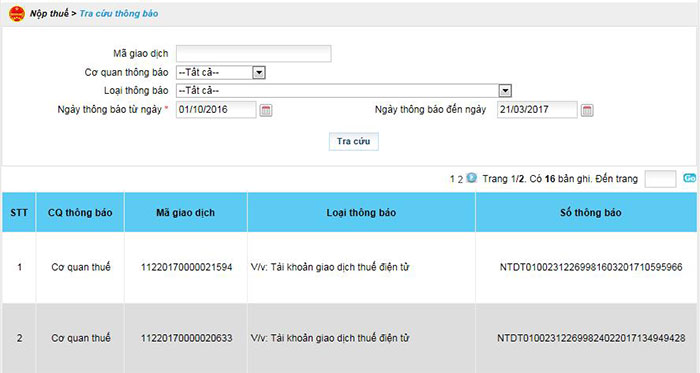The height and width of the screenshot is (373, 700).
Task: Click the national emblem logo icon
Action: pos(17,14)
